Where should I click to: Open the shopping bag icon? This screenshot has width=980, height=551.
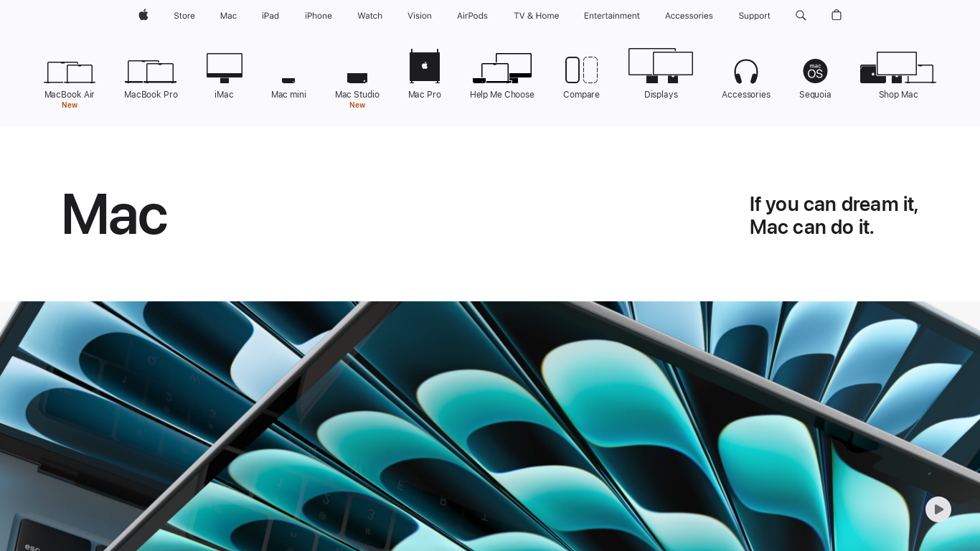coord(837,15)
